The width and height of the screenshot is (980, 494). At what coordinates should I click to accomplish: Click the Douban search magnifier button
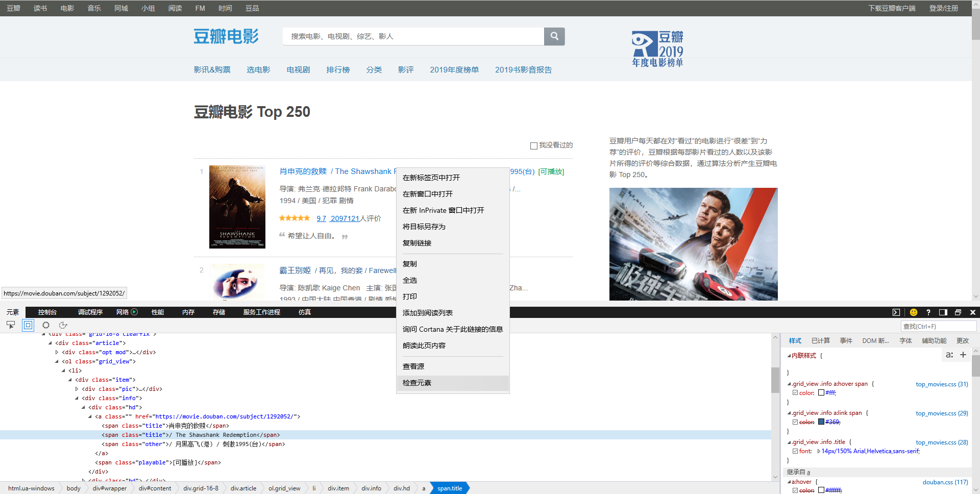click(554, 36)
